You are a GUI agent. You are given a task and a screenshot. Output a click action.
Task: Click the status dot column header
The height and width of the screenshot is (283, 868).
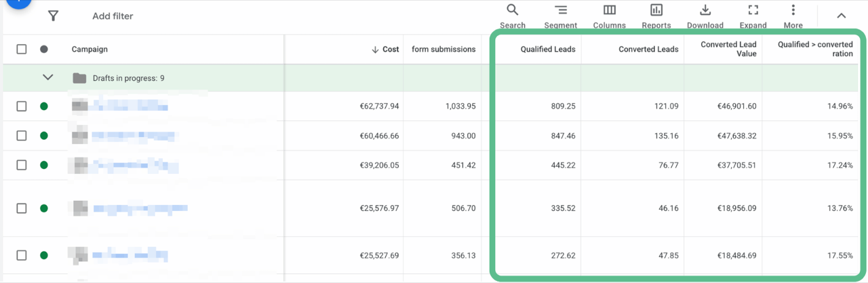(44, 49)
